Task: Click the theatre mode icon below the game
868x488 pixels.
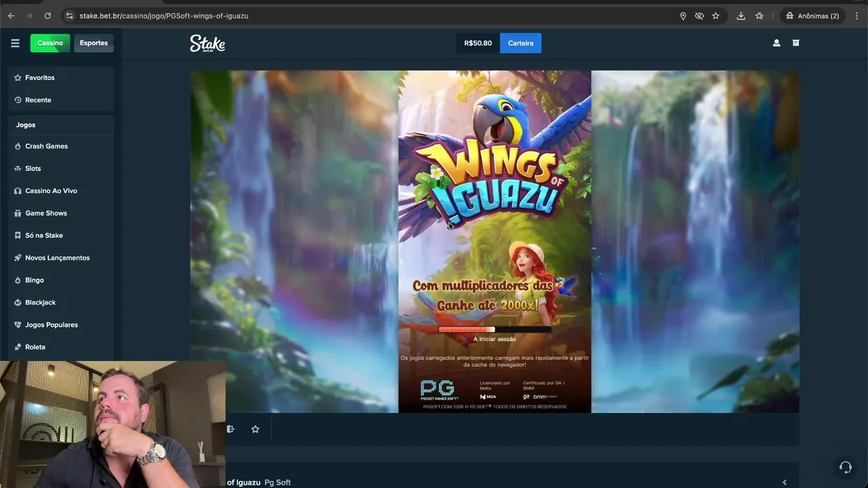Action: pos(231,429)
